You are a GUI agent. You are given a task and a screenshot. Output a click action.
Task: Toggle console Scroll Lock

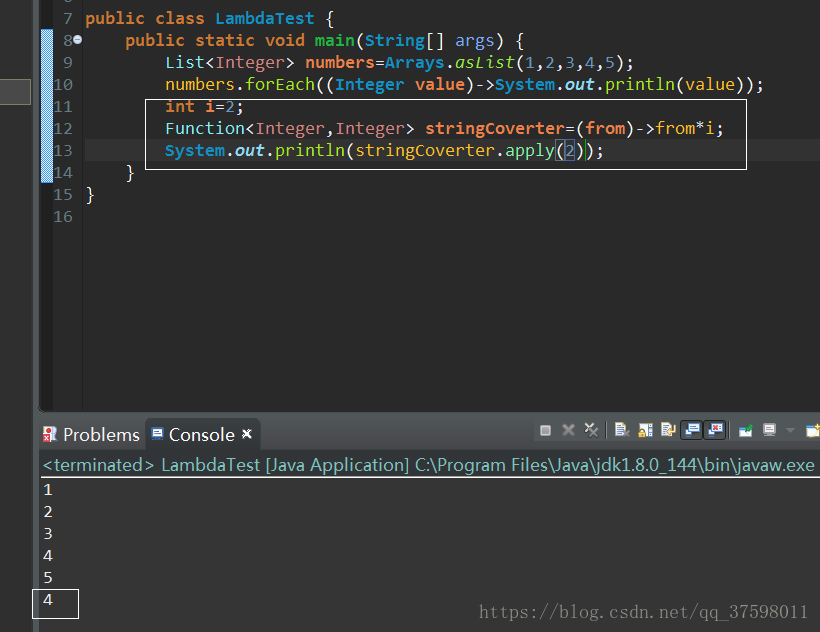click(645, 430)
